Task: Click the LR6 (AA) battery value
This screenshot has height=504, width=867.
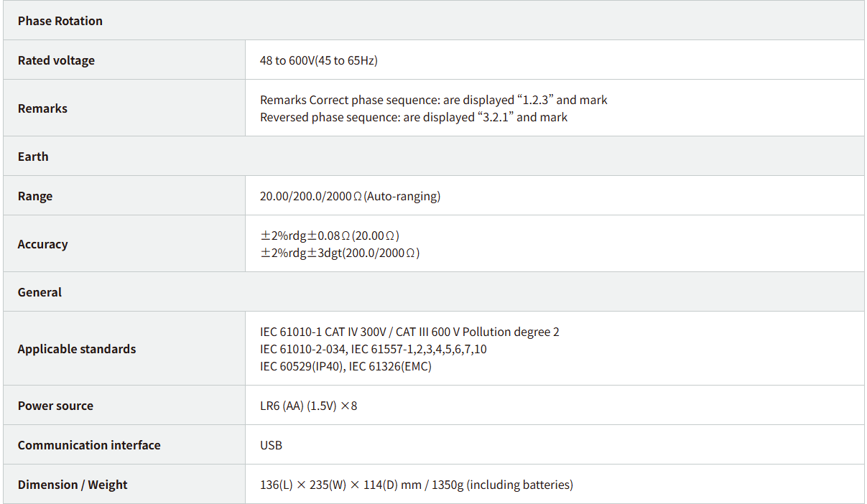Action: tap(308, 406)
